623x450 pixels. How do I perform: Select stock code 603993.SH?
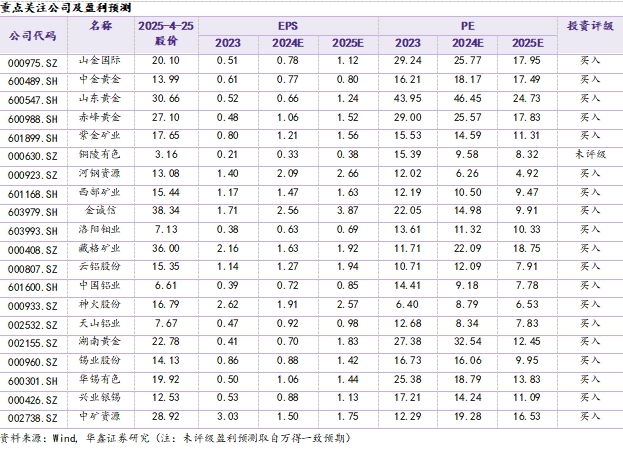pos(33,231)
